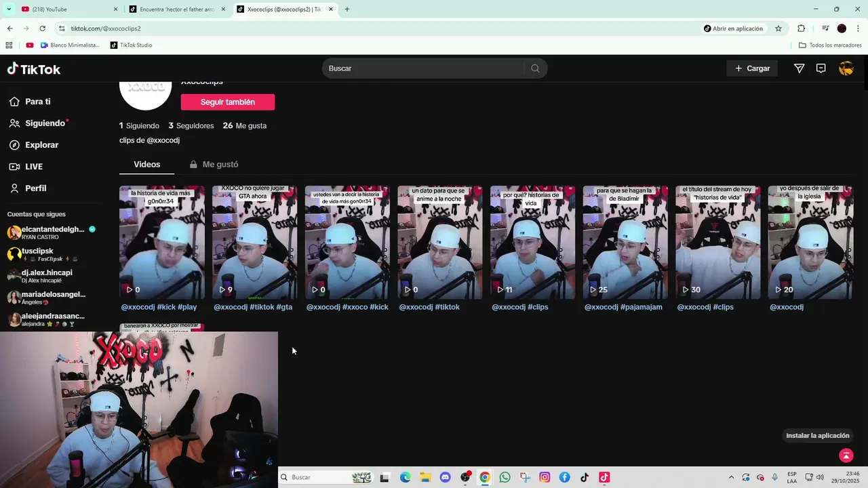Open the Chrome apps grid in bookmarks bar
868x488 pixels.
(x=9, y=45)
